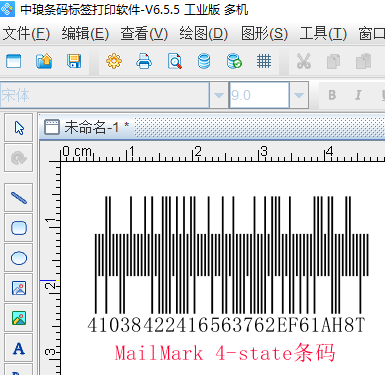385x375 pixels.
Task: Select the text A tool
Action: coord(19,348)
